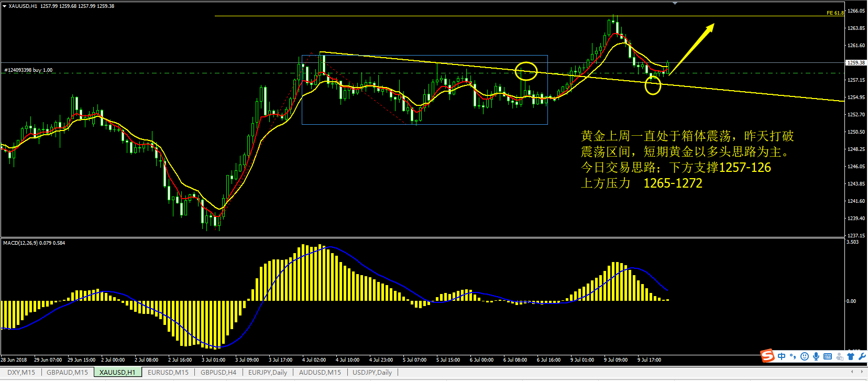Click the current price tag 1259.38
This screenshot has width=868, height=381.
856,63
